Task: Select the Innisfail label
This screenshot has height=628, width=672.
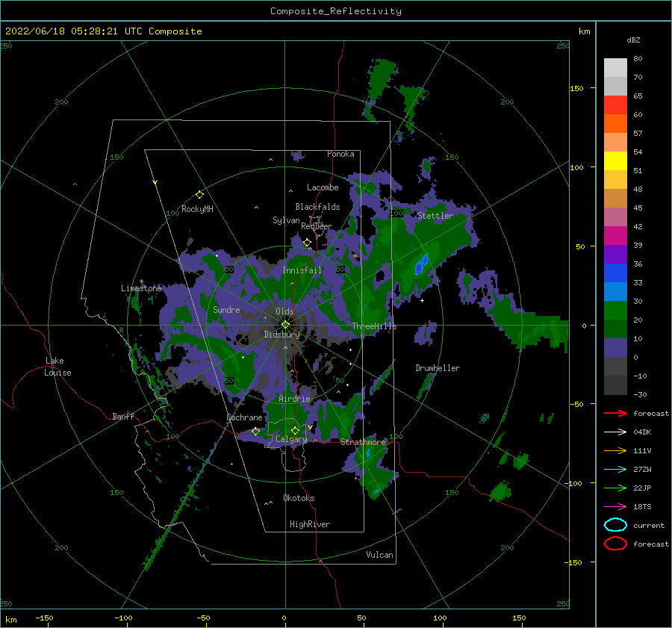Action: (x=302, y=270)
